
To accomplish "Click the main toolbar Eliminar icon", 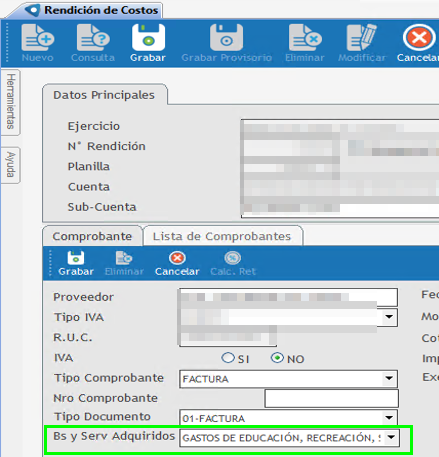I will click(x=305, y=37).
